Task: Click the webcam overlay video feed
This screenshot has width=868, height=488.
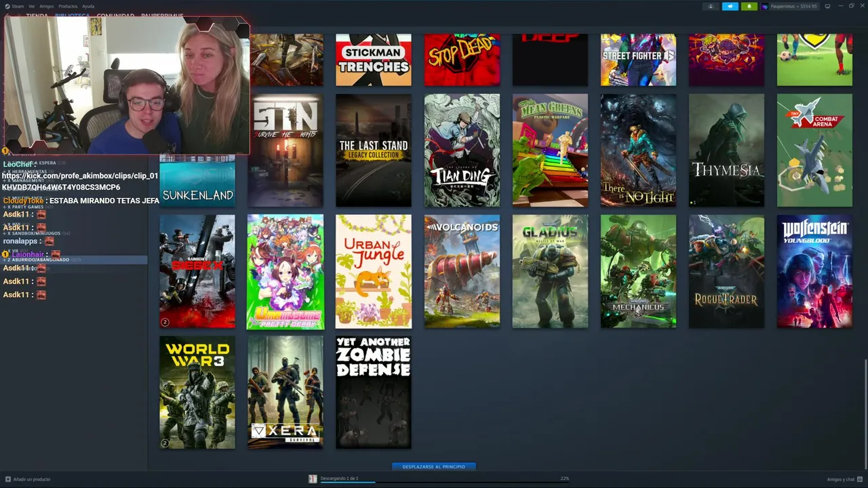Action: pyautogui.click(x=127, y=85)
